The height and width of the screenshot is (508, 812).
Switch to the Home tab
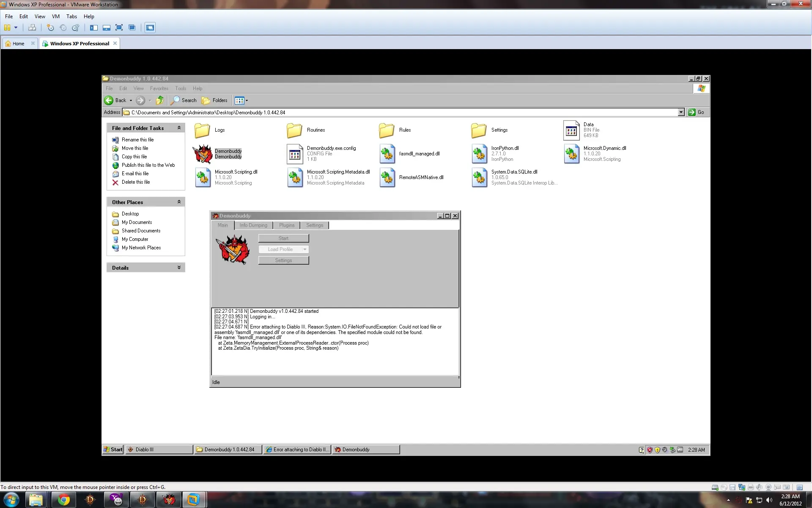[x=18, y=44]
